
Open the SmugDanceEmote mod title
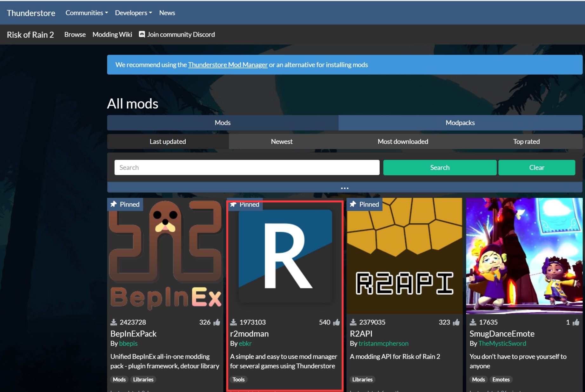[502, 334]
